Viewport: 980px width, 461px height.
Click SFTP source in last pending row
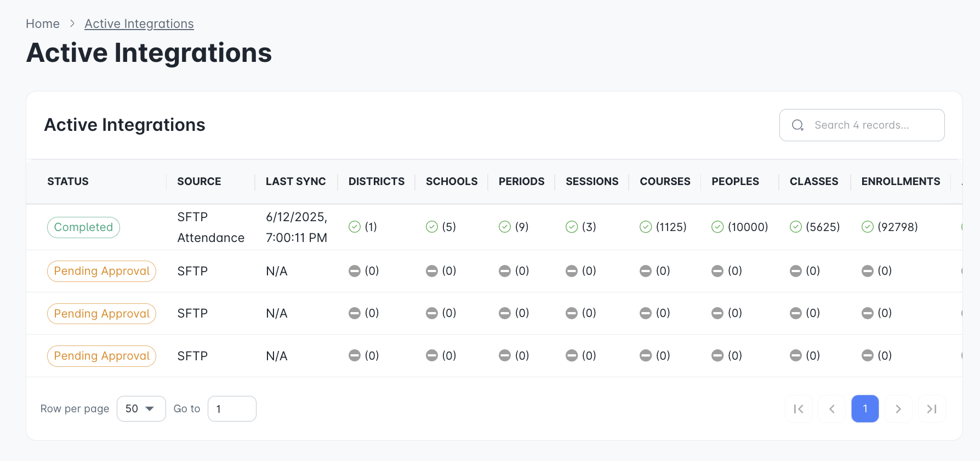click(192, 356)
